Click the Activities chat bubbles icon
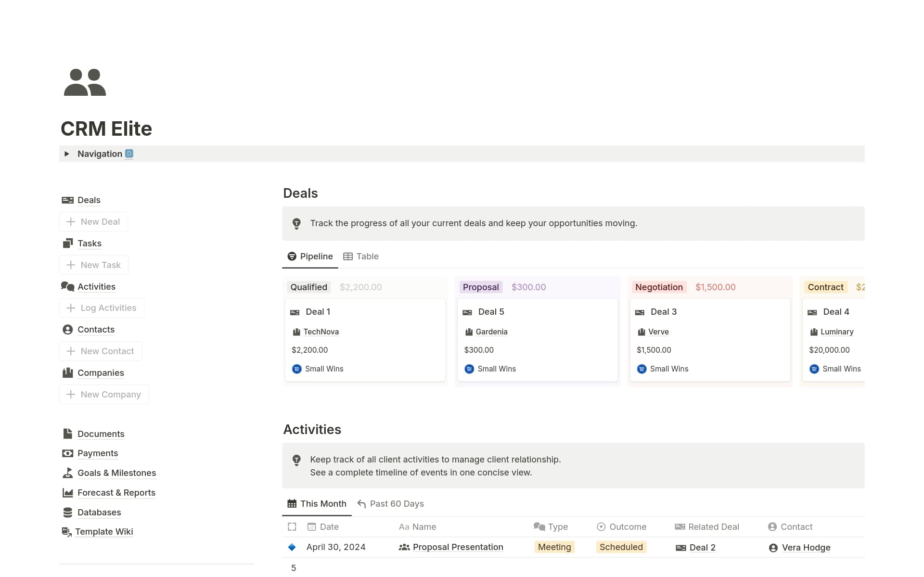Image resolution: width=924 pixels, height=577 pixels. tap(67, 287)
